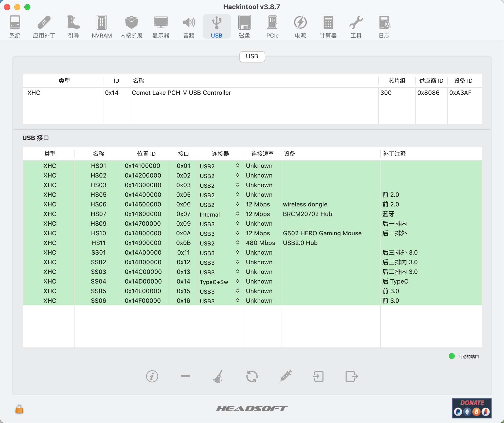Click the info icon in bottom toolbar
This screenshot has height=423, width=504.
click(152, 376)
